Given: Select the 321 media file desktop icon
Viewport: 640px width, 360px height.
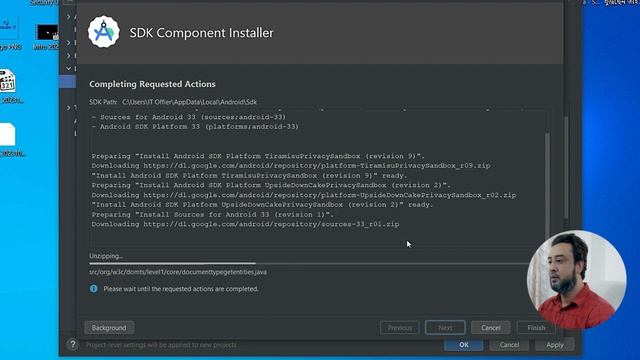Looking at the screenshot, I should pos(7,80).
